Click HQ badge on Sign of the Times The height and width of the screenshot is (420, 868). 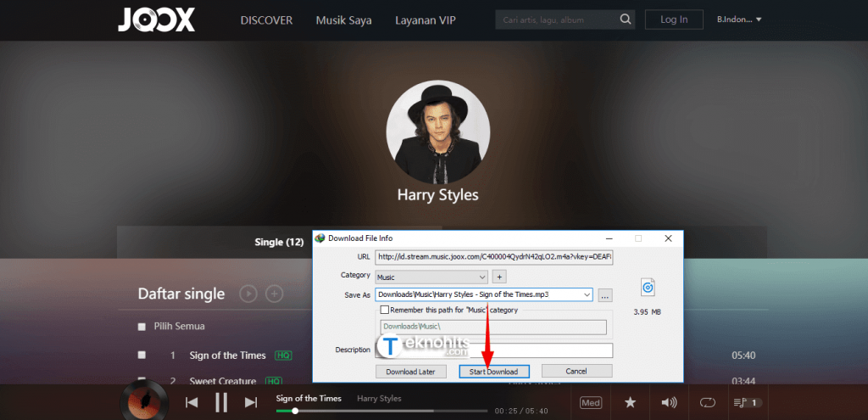point(283,356)
